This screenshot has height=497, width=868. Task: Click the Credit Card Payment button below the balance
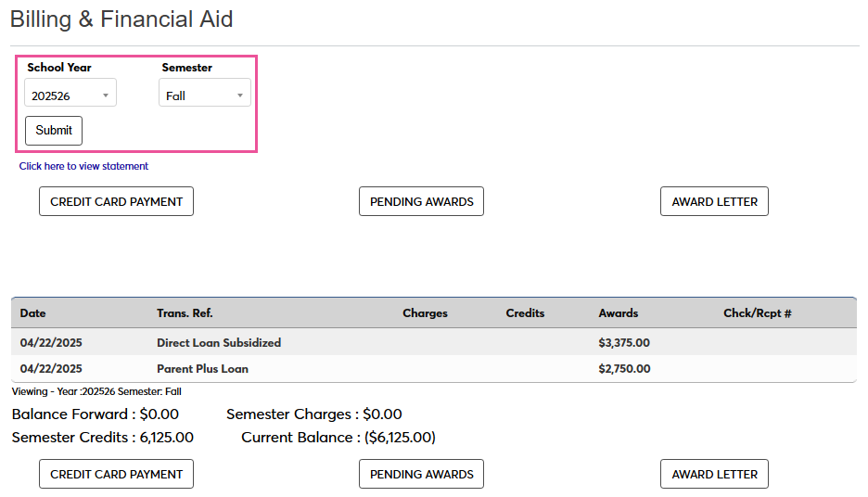click(x=116, y=474)
